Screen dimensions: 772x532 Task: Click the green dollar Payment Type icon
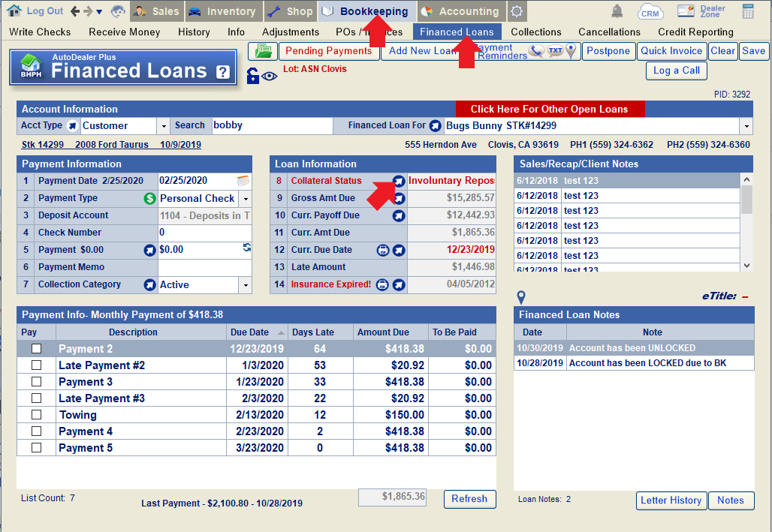[x=149, y=199]
